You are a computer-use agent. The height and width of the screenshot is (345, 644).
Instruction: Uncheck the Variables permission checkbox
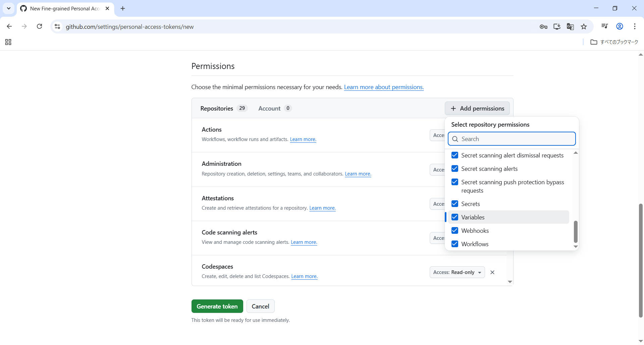point(455,217)
